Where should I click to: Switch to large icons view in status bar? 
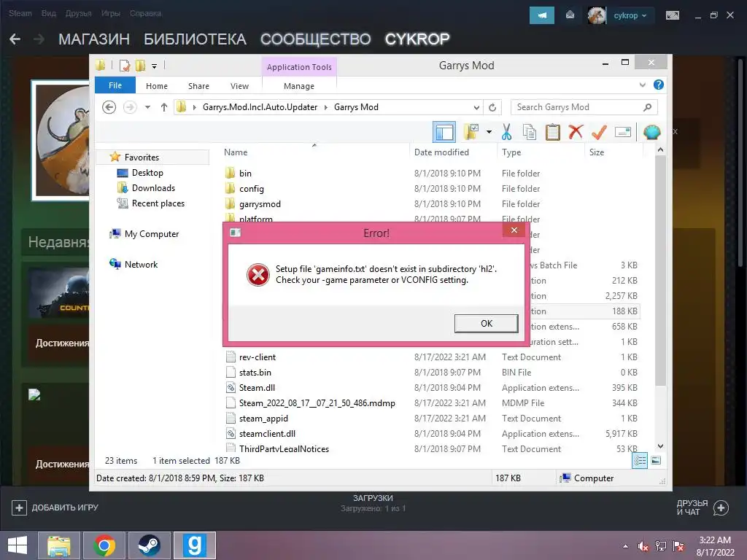point(656,461)
